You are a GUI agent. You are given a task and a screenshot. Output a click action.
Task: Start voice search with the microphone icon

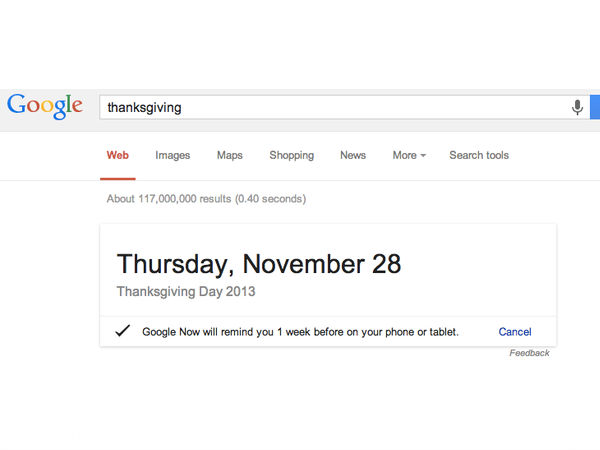coord(577,107)
